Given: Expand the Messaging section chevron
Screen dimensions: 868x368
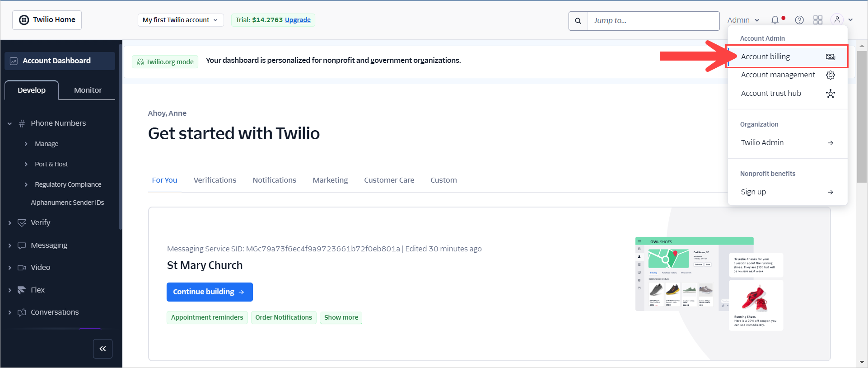Looking at the screenshot, I should (9, 245).
